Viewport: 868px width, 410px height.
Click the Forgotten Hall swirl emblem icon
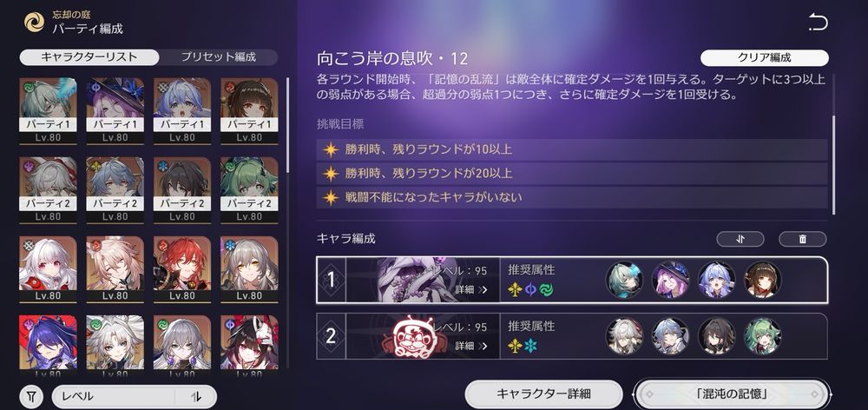pos(35,23)
